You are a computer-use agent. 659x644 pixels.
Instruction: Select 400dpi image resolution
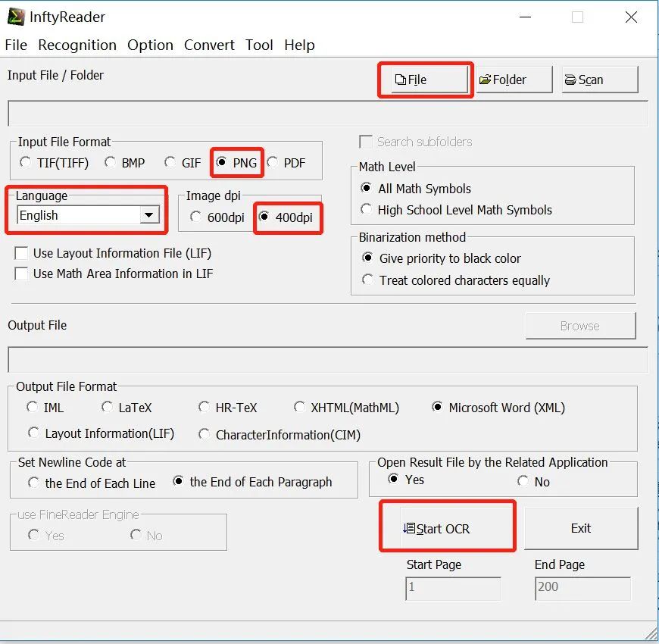click(286, 217)
